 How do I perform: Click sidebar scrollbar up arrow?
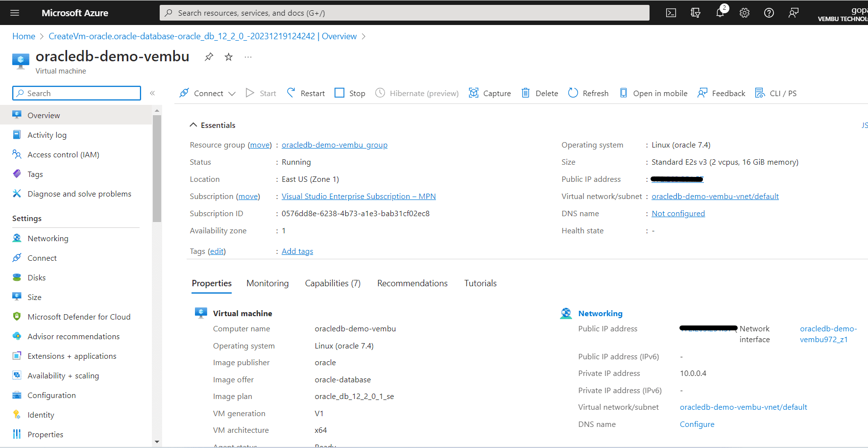(157, 111)
